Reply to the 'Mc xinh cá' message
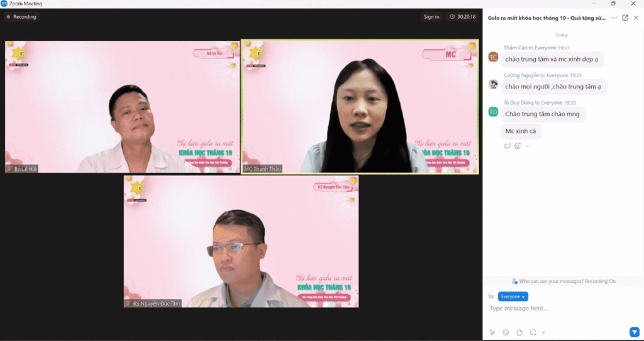 (x=508, y=146)
